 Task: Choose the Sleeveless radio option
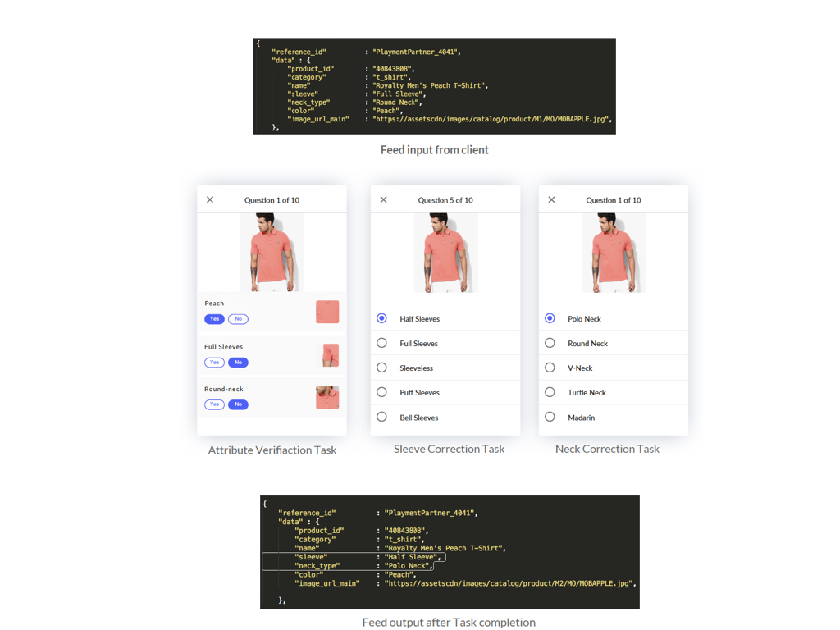point(381,367)
